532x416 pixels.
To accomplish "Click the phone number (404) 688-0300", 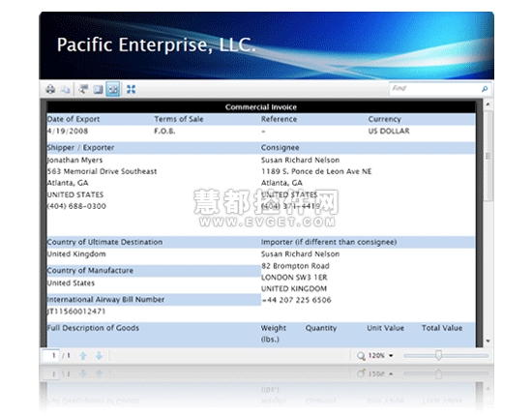I will 76,206.
